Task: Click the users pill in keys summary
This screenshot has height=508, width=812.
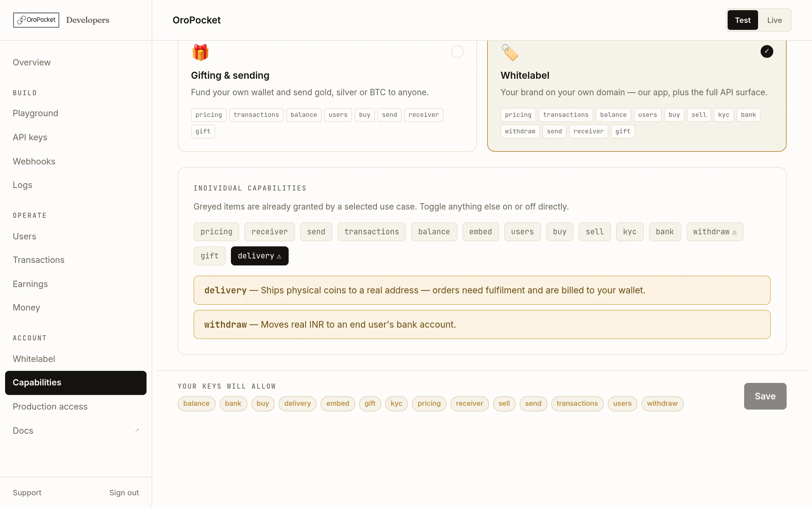Action: point(622,404)
